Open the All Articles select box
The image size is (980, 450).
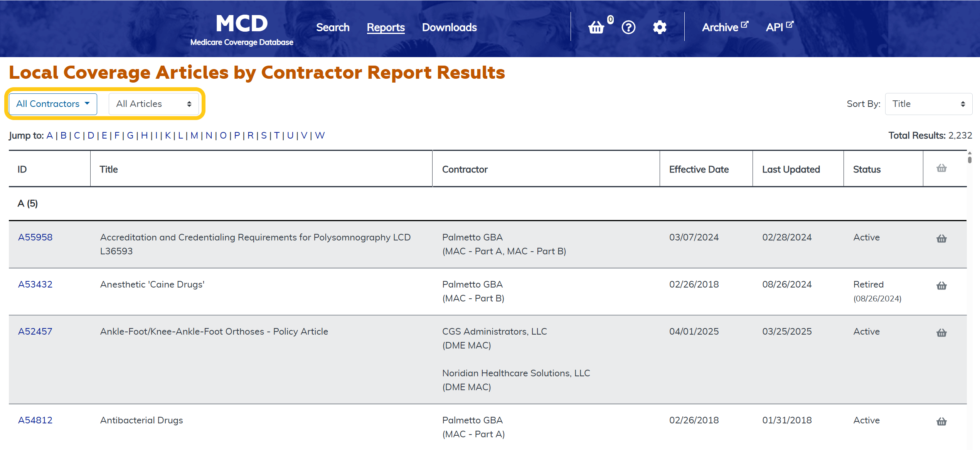pos(153,104)
